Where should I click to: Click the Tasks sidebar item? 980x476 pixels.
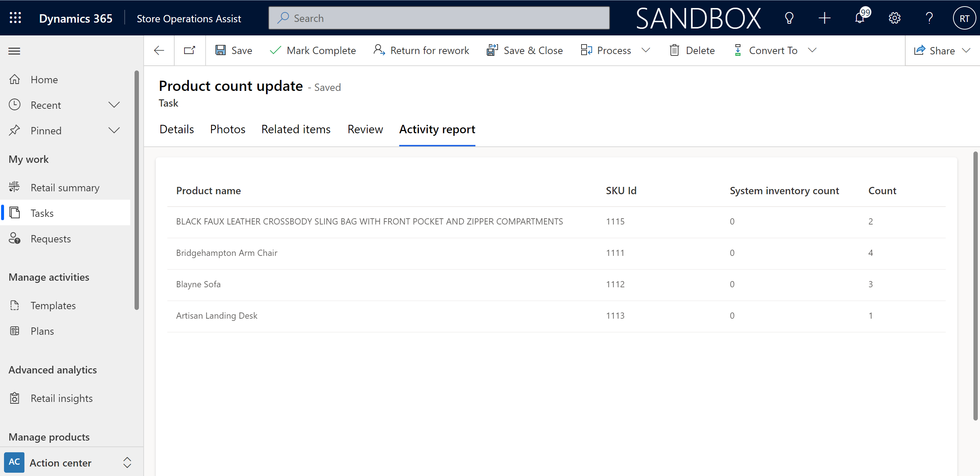pos(42,213)
